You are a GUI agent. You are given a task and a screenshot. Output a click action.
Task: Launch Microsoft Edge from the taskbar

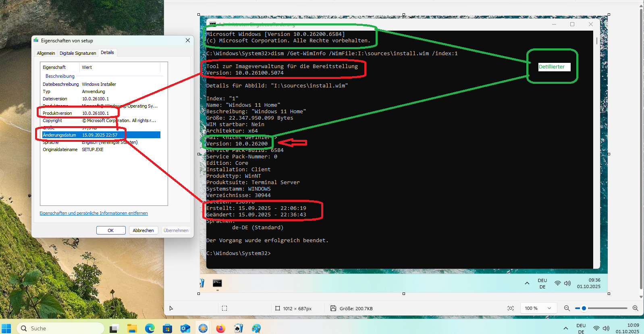tap(150, 328)
